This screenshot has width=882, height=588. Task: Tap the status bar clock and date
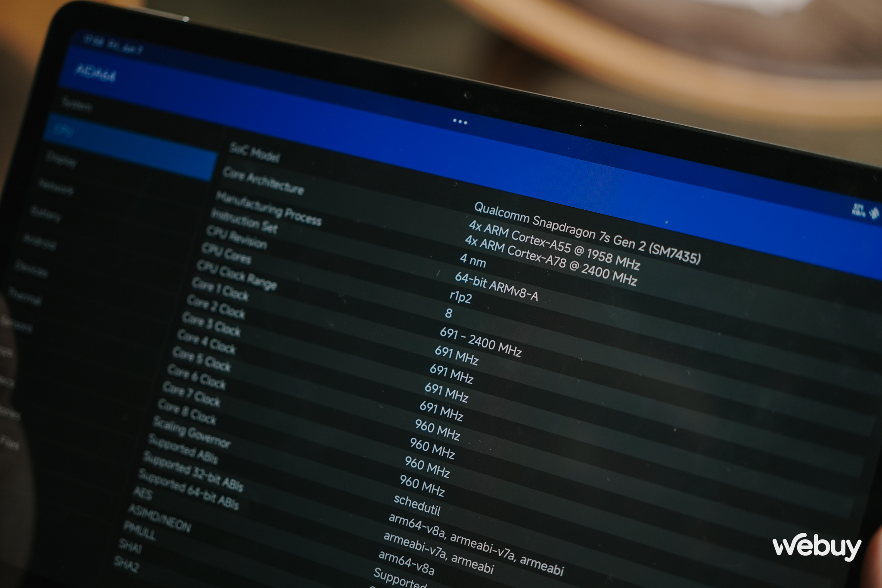pos(112,45)
